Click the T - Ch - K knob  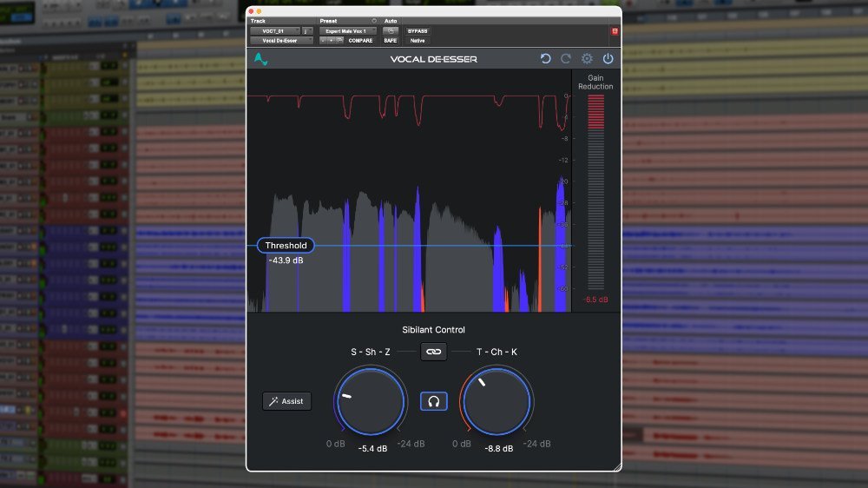coord(496,401)
